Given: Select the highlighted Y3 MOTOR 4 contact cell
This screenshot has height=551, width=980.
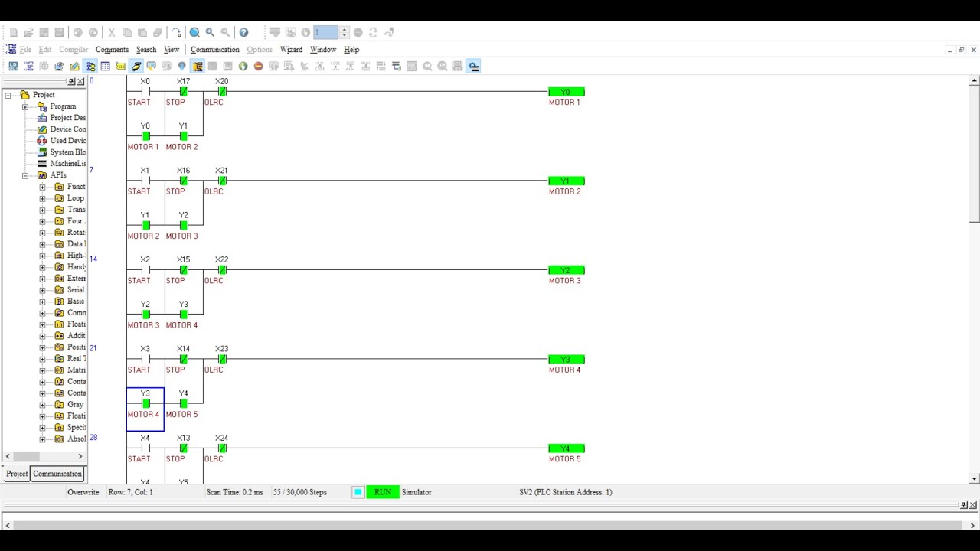Looking at the screenshot, I should [145, 409].
